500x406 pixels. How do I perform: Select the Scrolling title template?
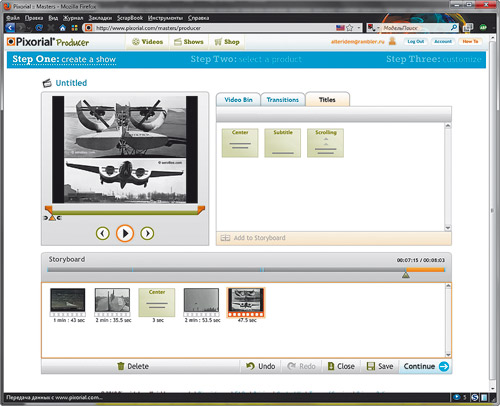click(x=325, y=143)
